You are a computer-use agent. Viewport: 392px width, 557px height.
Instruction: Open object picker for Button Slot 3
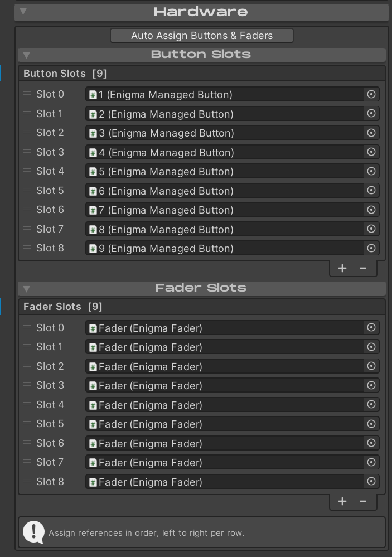click(371, 152)
